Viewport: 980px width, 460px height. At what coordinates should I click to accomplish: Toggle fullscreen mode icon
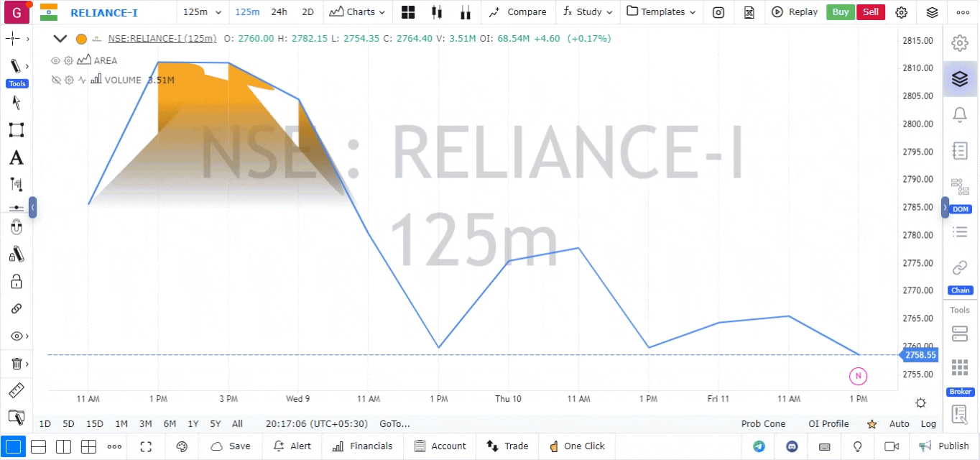point(146,446)
